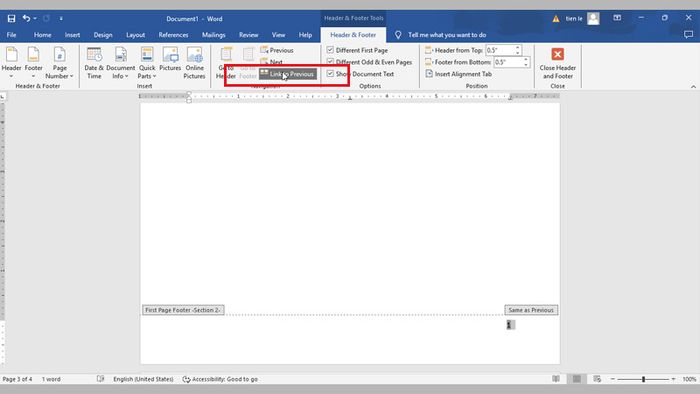Click the Tell me what you want to do box

[447, 35]
